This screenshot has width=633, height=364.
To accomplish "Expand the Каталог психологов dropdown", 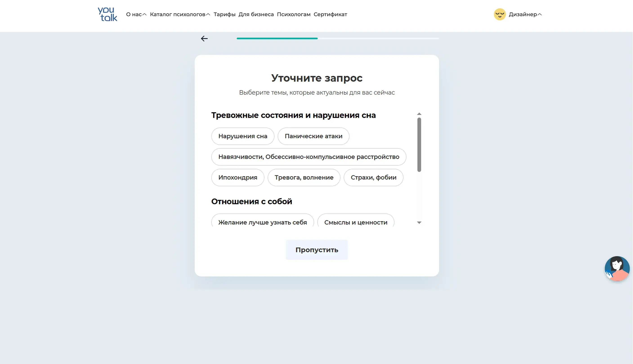I will [x=180, y=15].
